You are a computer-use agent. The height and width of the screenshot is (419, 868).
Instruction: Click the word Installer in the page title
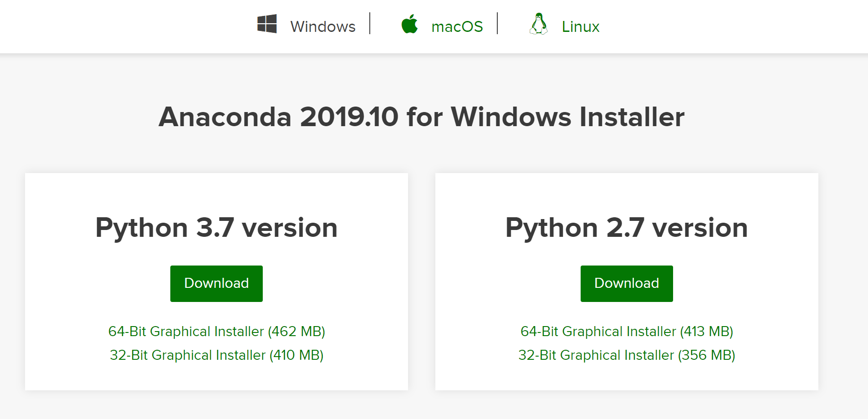tap(632, 117)
